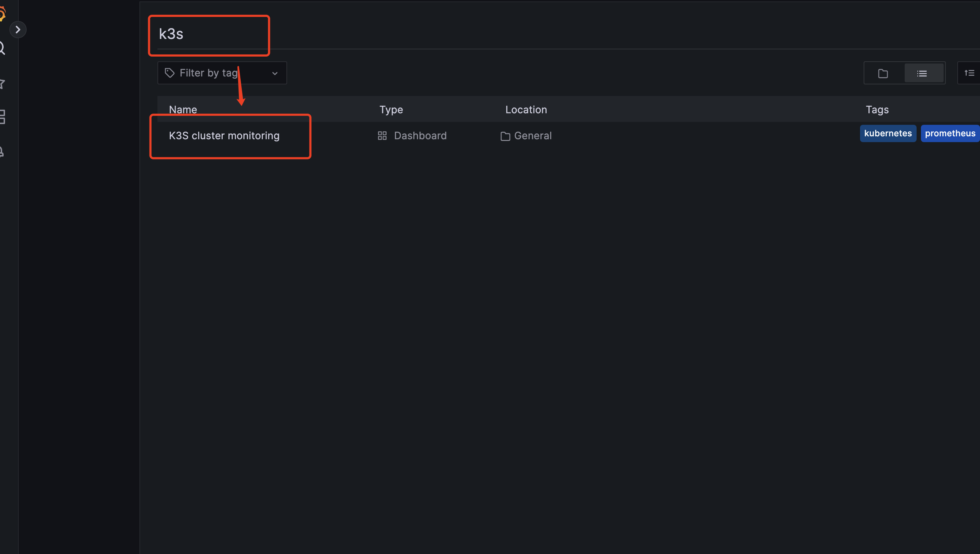
Task: Open the K3S cluster monitoring dashboard
Action: (x=224, y=136)
